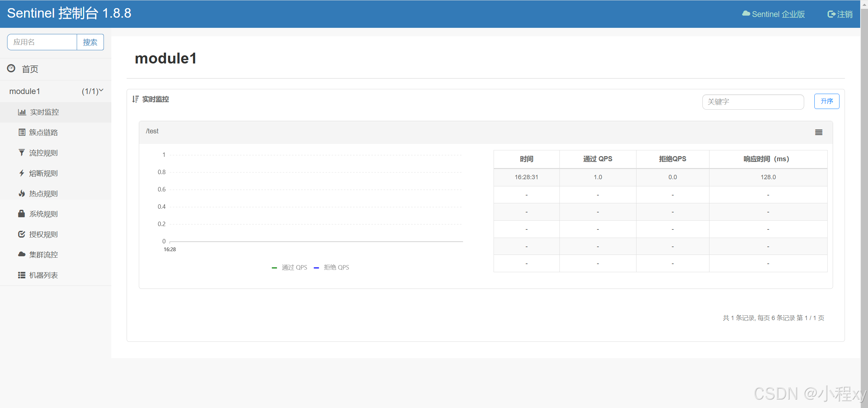Click the 时间 column header
Screen dimensions: 868x408
coord(527,159)
